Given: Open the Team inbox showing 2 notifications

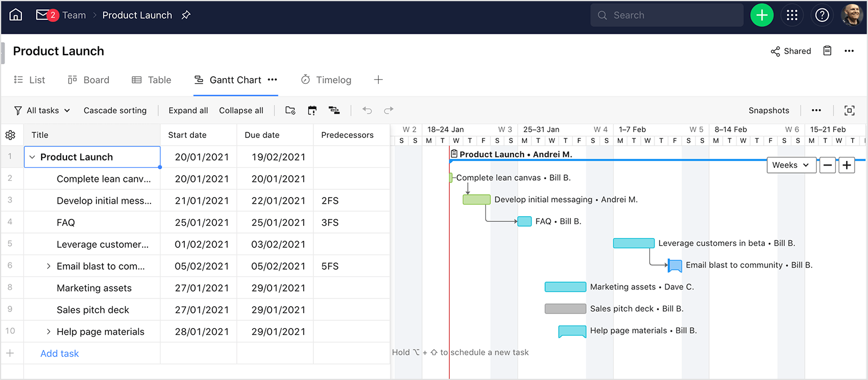Looking at the screenshot, I should coord(45,15).
